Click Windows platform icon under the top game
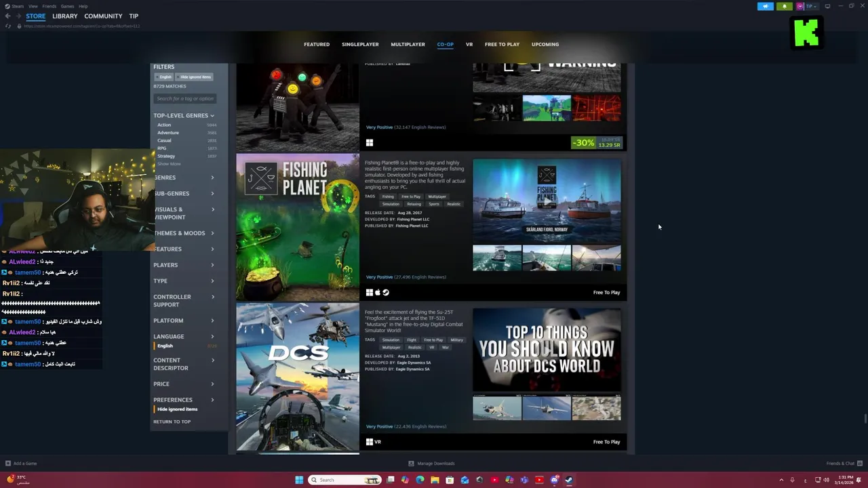The height and width of the screenshot is (488, 868). point(370,143)
